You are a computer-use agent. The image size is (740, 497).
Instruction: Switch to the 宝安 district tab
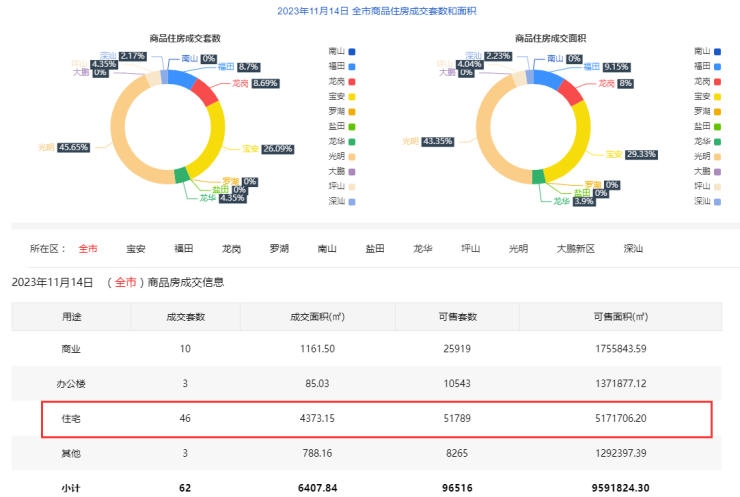click(136, 248)
